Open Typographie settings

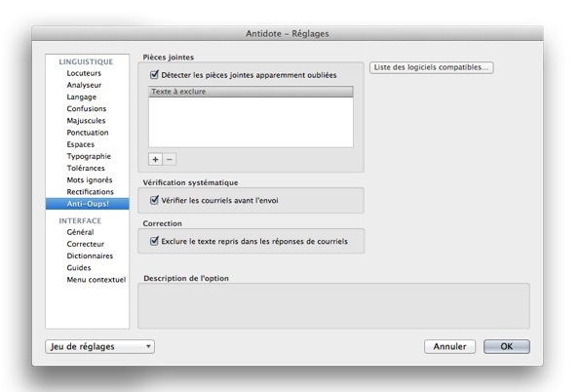point(89,156)
